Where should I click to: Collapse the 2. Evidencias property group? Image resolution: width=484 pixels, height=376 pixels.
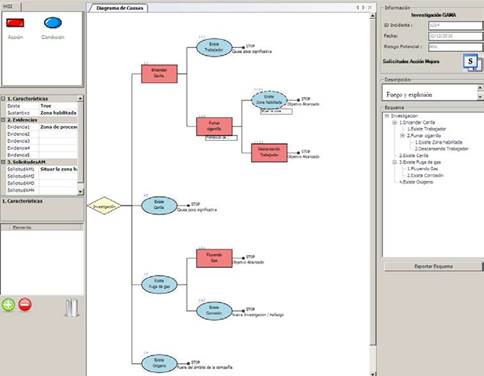3,120
